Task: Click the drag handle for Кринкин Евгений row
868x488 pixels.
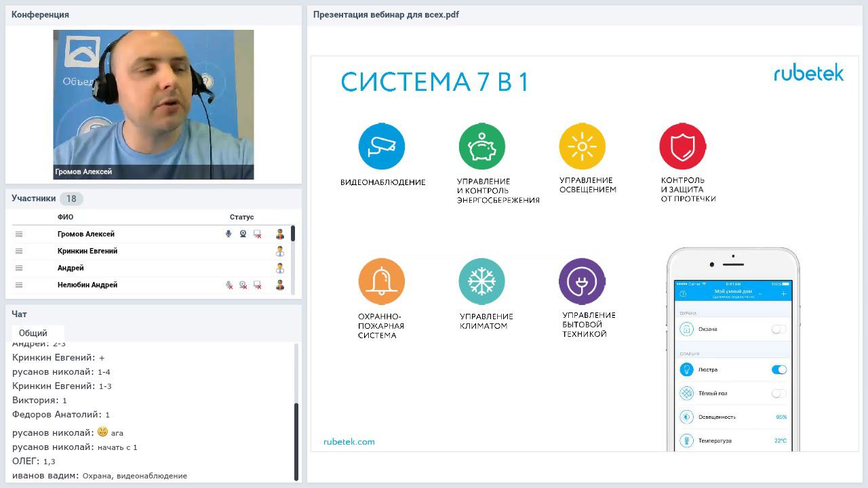Action: click(19, 251)
